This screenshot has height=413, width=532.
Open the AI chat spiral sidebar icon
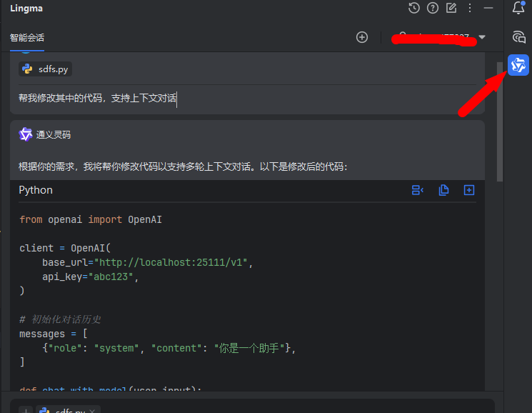518,36
